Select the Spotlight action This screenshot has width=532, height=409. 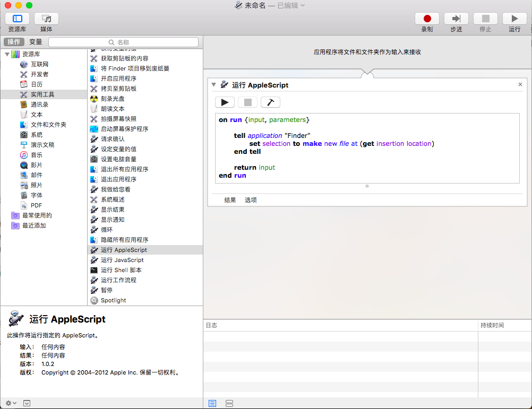pyautogui.click(x=145, y=300)
